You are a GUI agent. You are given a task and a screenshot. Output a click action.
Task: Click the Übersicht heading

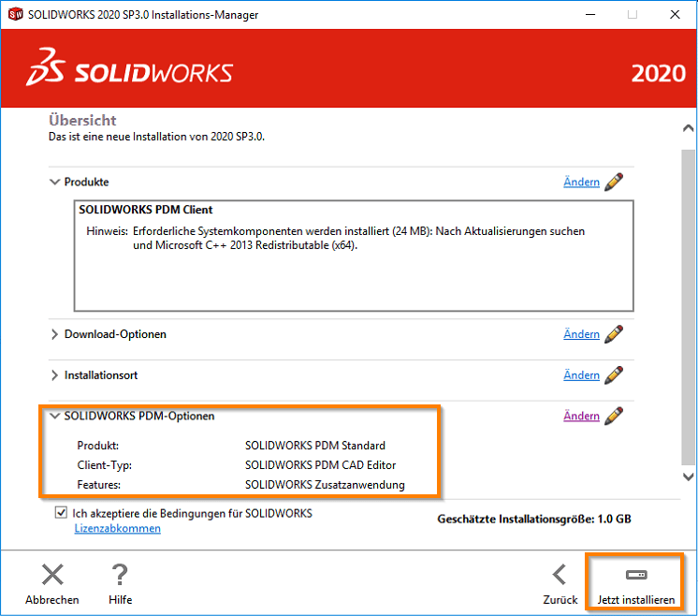pyautogui.click(x=82, y=120)
